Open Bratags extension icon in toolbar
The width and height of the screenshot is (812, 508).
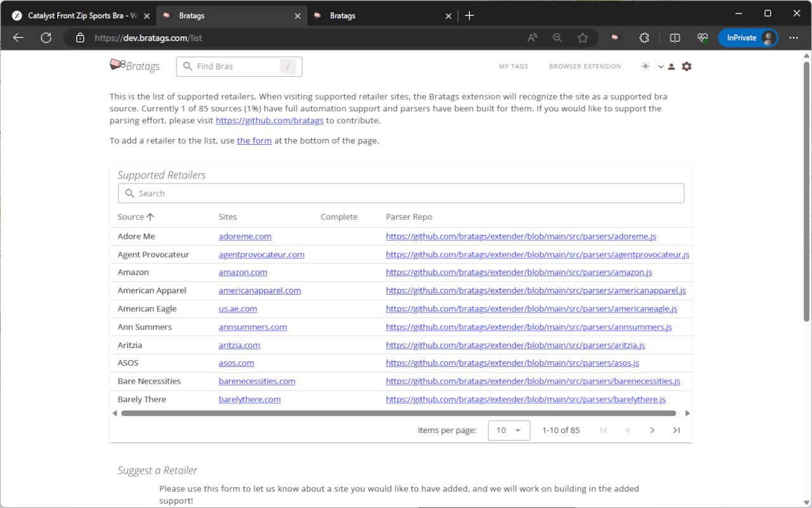click(x=614, y=38)
